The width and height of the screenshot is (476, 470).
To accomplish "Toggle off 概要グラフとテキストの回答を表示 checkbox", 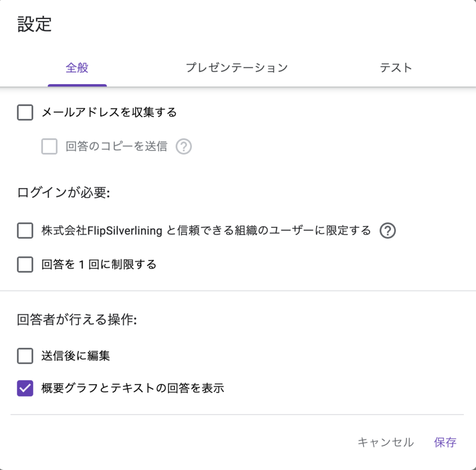I will coord(25,388).
